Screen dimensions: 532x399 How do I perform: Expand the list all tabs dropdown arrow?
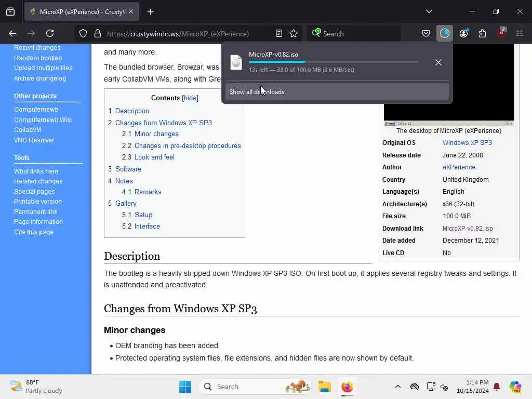click(x=429, y=11)
